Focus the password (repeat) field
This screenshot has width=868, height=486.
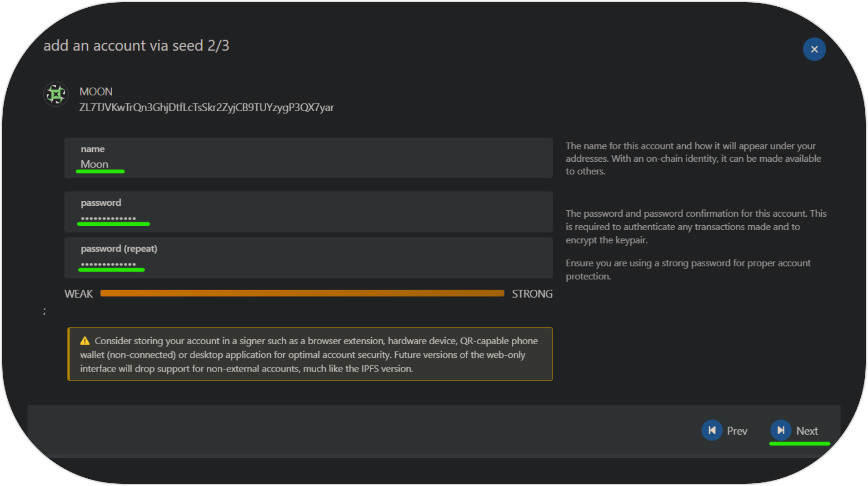tap(308, 264)
